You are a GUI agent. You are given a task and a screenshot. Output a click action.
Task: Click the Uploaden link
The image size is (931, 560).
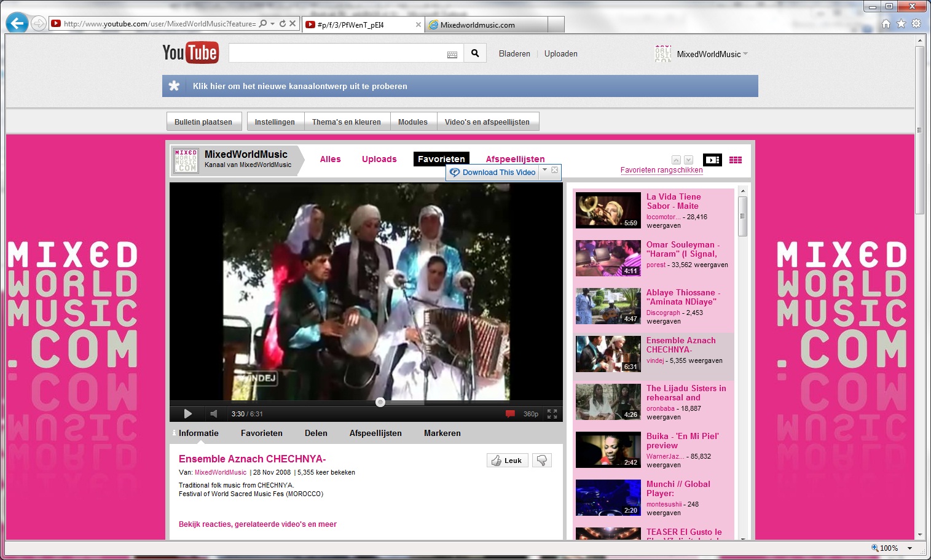click(561, 54)
